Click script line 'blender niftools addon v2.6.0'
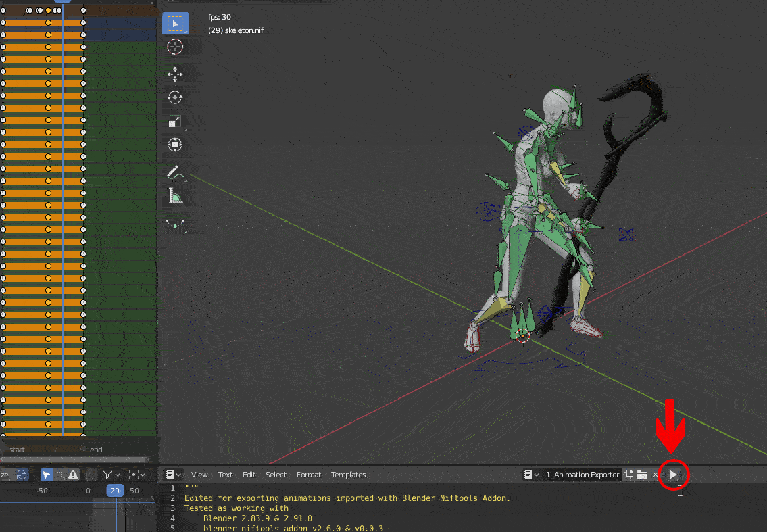The height and width of the screenshot is (532, 767). tap(293, 528)
